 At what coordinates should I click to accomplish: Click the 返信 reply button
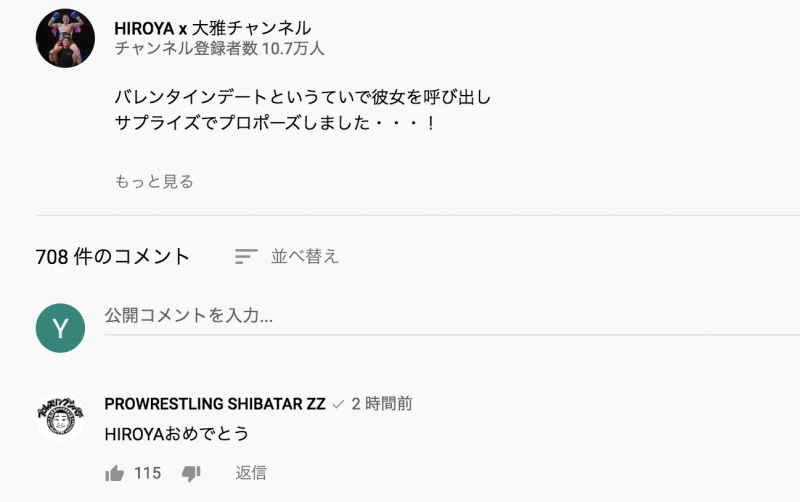click(x=251, y=473)
